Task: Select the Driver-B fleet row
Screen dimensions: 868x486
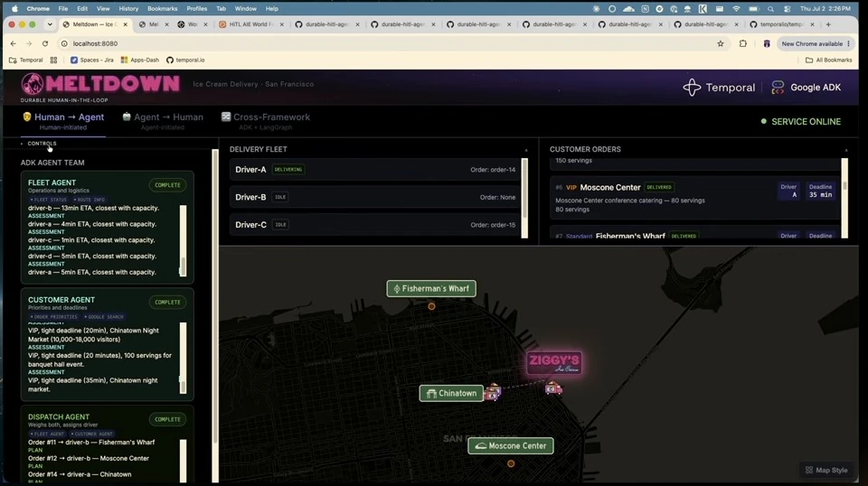Action: click(x=376, y=197)
